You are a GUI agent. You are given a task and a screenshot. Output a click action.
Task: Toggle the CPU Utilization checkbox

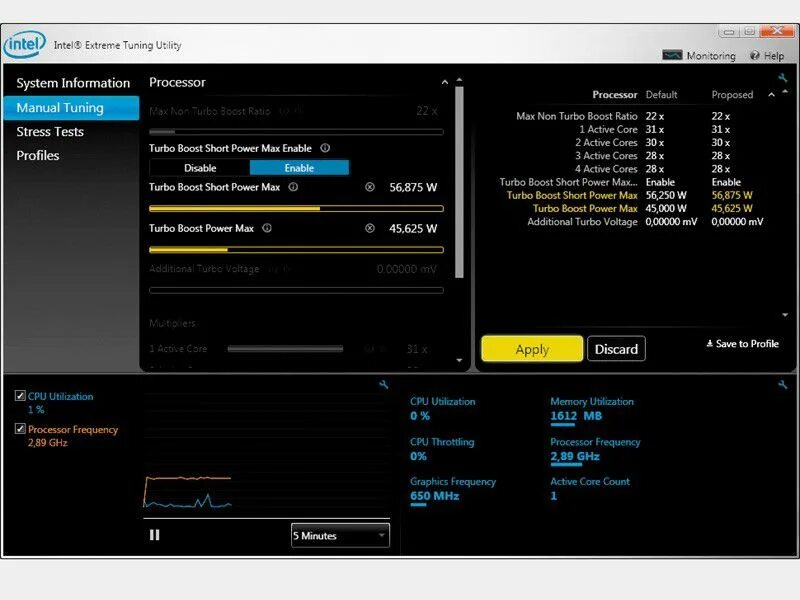click(x=20, y=395)
